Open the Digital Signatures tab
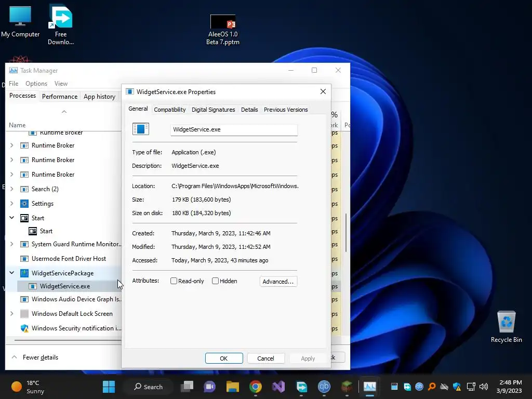Screen dimensions: 532x399 pos(213,110)
